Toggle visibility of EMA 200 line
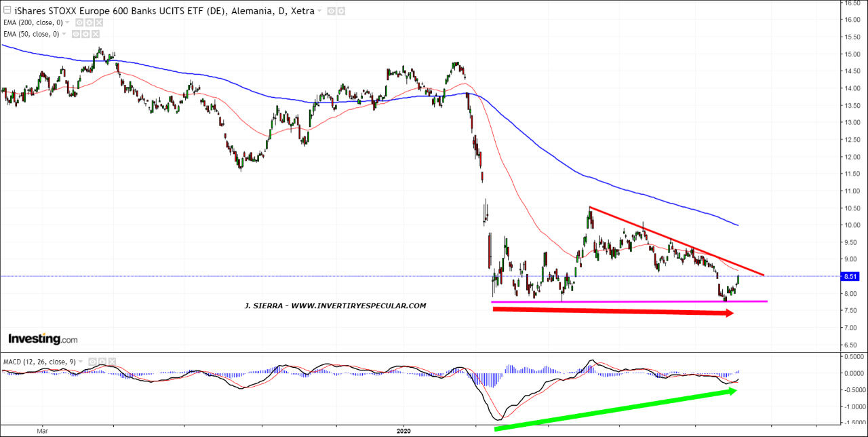Viewport: 868px width, 437px height. [x=77, y=22]
